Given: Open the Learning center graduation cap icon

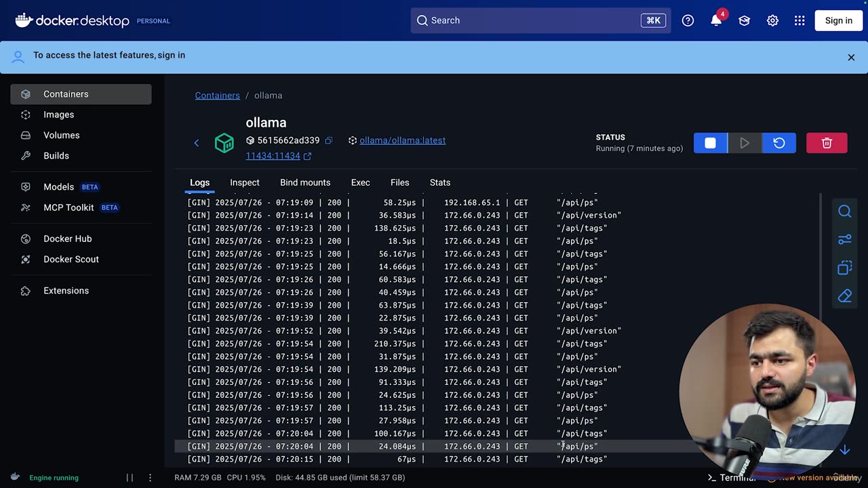Looking at the screenshot, I should pyautogui.click(x=745, y=20).
